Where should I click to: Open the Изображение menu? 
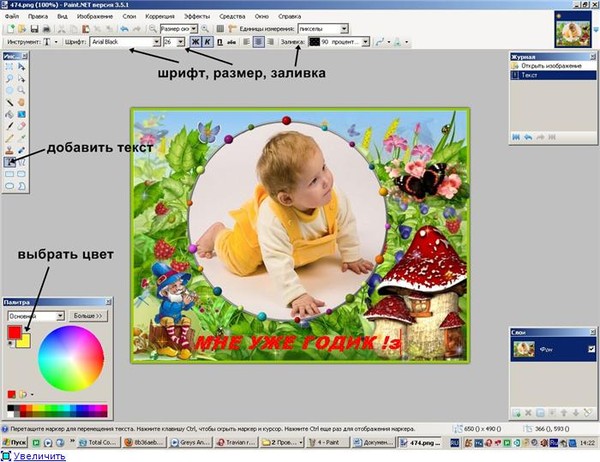click(95, 16)
